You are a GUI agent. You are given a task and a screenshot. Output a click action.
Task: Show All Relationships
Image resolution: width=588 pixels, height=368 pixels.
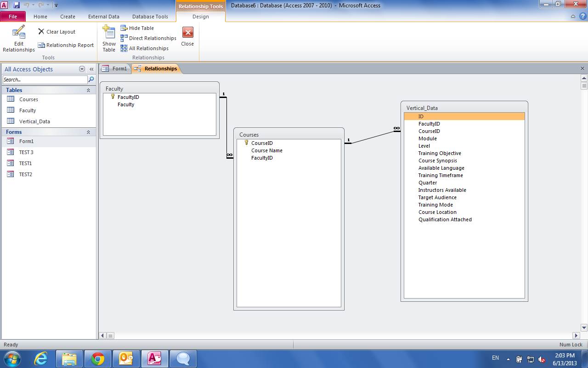pyautogui.click(x=144, y=48)
